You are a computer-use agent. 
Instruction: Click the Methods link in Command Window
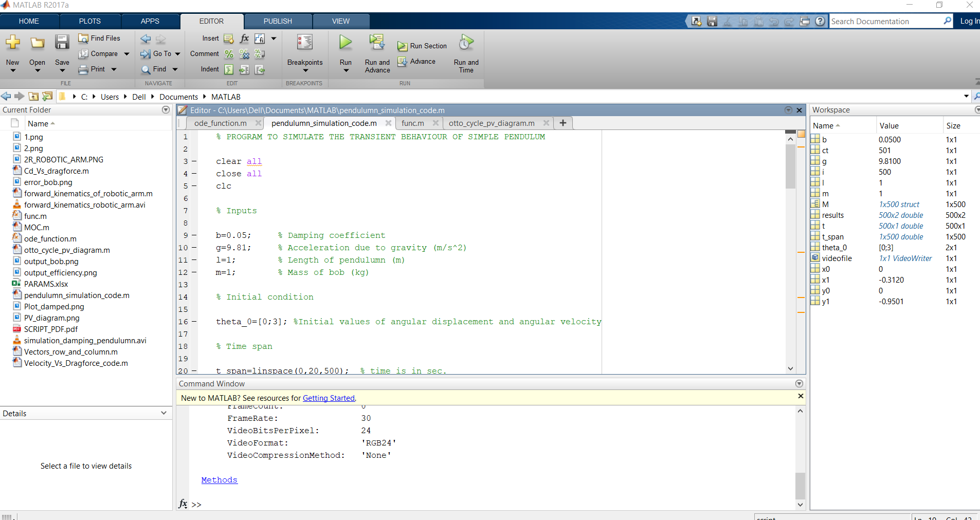click(219, 480)
